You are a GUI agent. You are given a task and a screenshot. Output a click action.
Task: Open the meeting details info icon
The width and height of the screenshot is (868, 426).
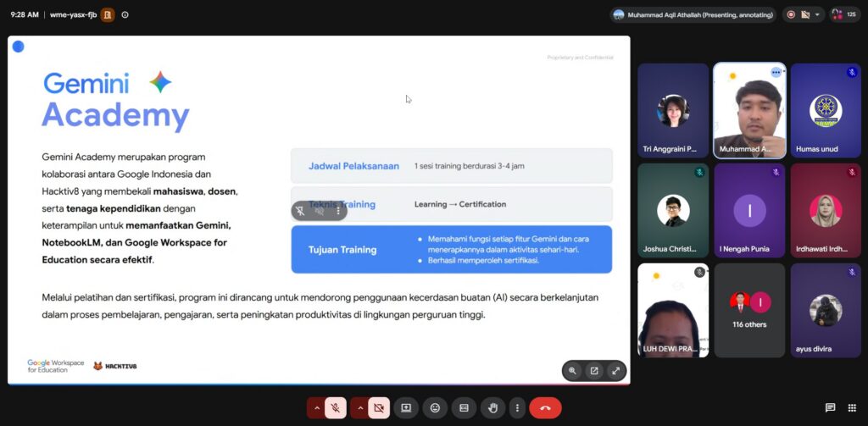coord(125,15)
